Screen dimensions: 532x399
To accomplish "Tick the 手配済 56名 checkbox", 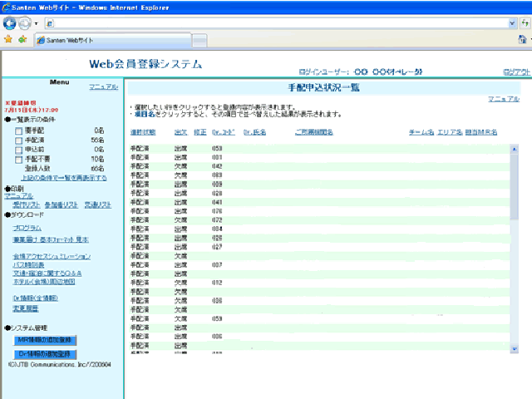I will point(18,140).
